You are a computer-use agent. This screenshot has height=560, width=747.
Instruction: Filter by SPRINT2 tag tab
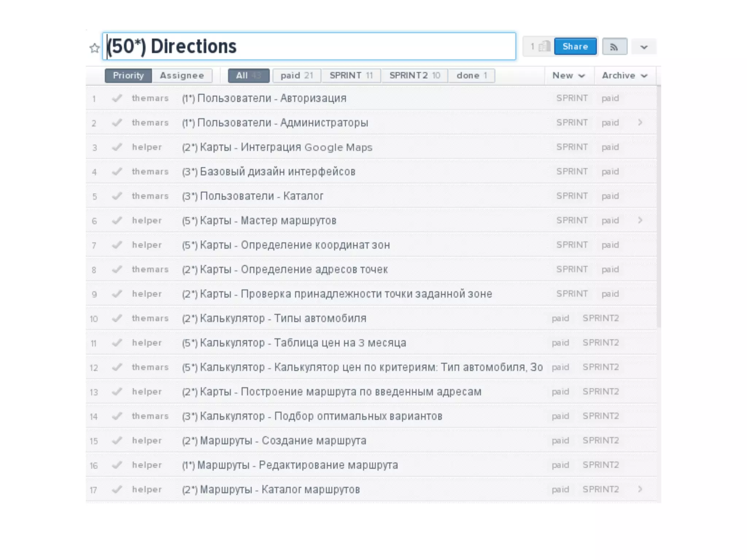point(415,75)
